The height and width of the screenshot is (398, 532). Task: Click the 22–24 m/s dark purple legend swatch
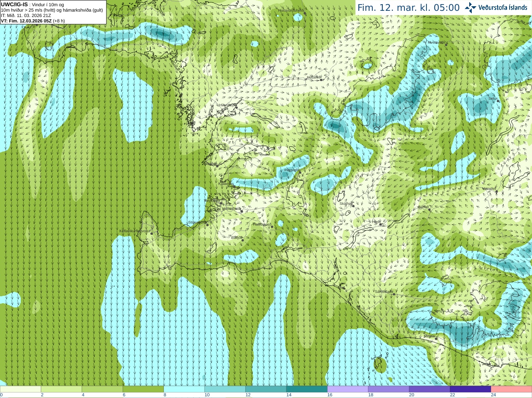click(x=470, y=389)
